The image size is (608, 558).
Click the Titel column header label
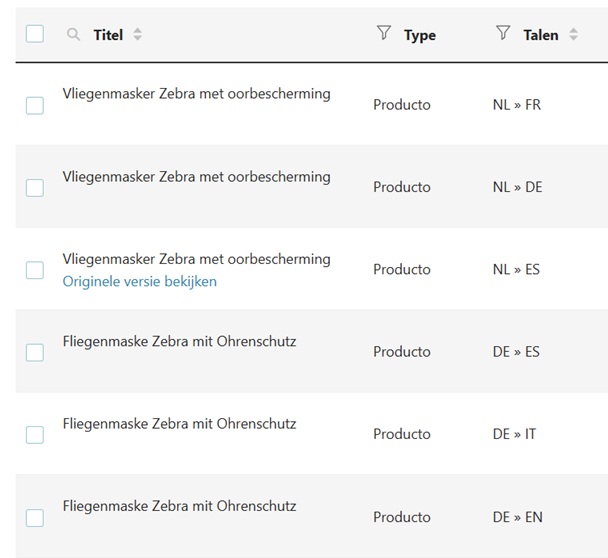[x=108, y=35]
